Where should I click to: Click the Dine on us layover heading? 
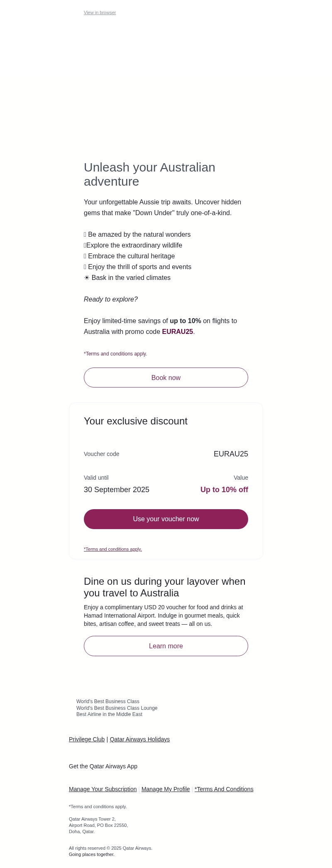click(x=164, y=587)
